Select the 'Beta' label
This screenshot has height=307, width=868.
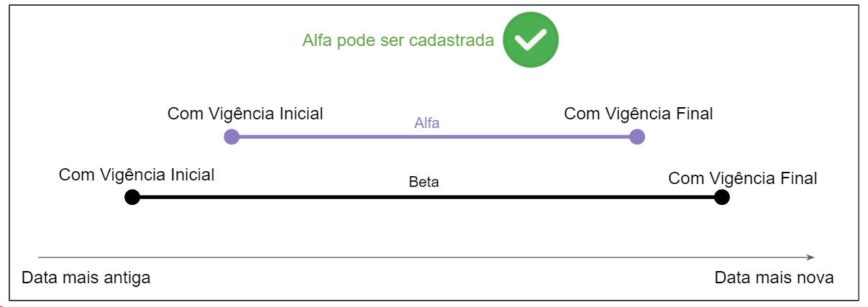click(424, 183)
